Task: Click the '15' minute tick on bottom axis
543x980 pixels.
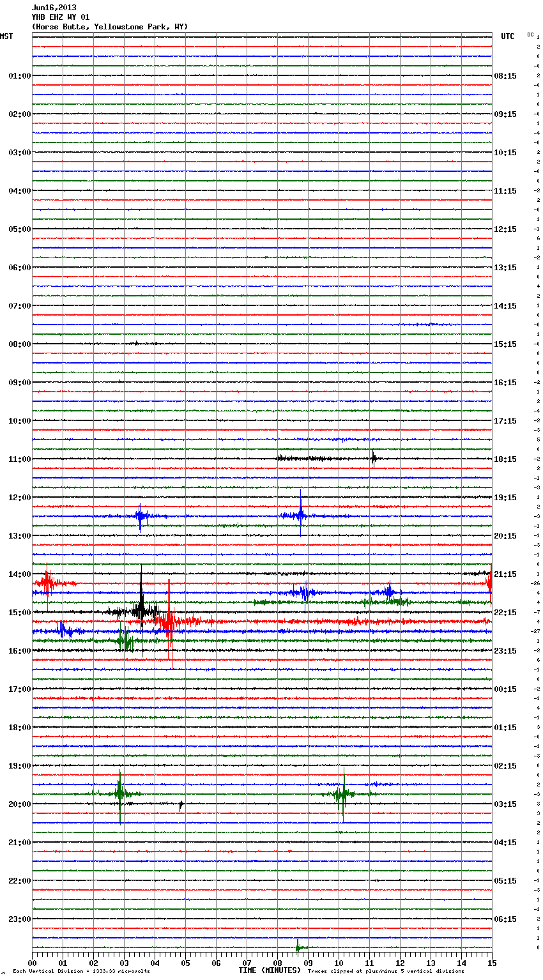Action: coord(492,963)
